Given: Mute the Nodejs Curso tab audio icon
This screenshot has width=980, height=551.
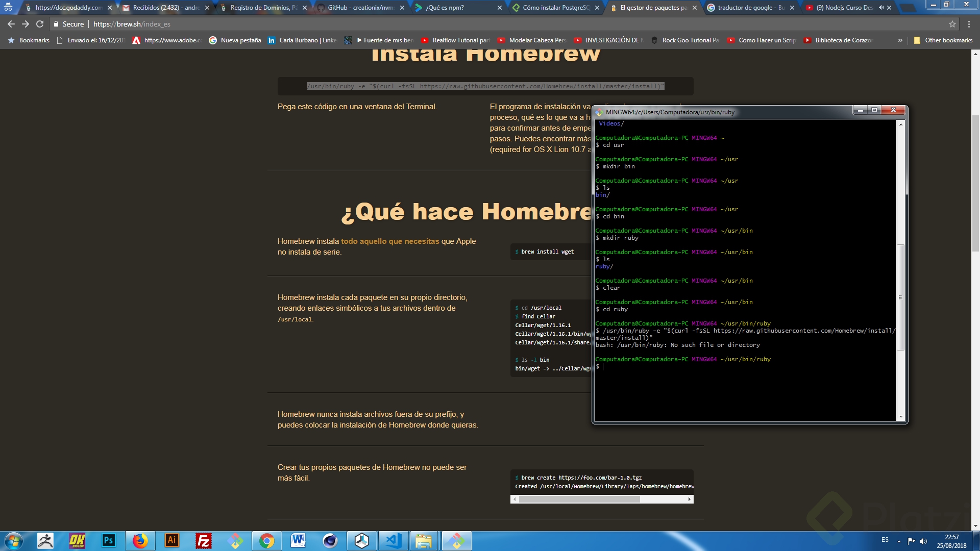Looking at the screenshot, I should (881, 8).
